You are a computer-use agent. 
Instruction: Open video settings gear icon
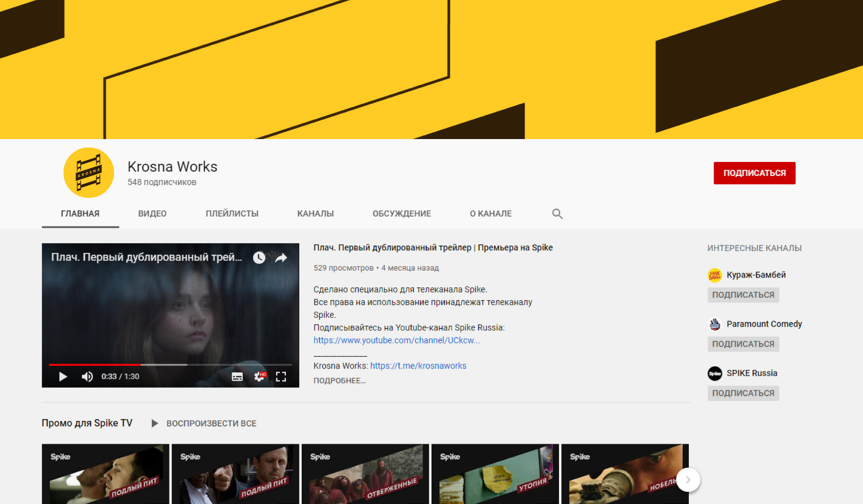260,377
